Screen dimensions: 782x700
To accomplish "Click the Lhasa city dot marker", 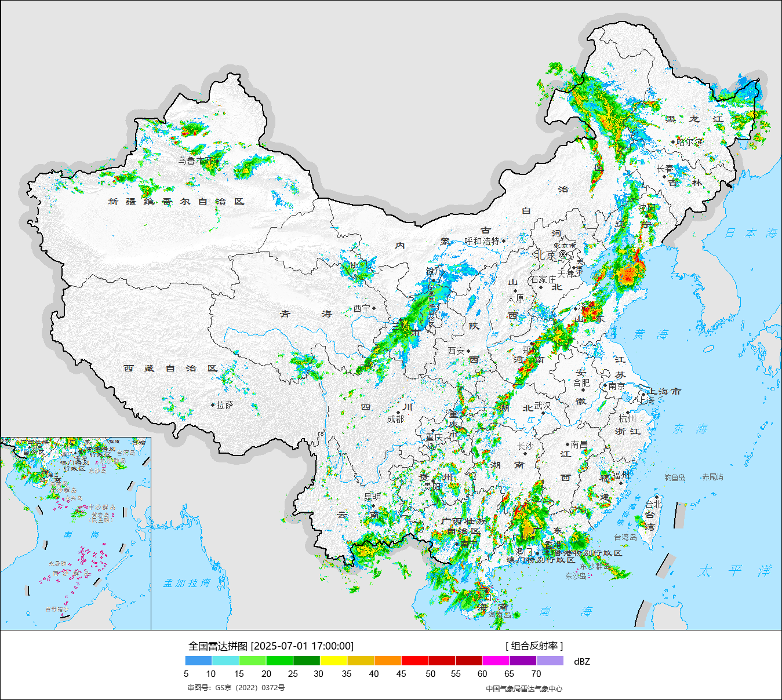I will pos(213,405).
